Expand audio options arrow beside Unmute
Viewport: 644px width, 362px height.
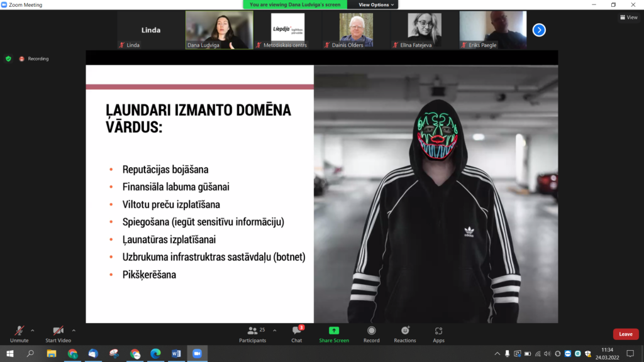[x=33, y=330]
